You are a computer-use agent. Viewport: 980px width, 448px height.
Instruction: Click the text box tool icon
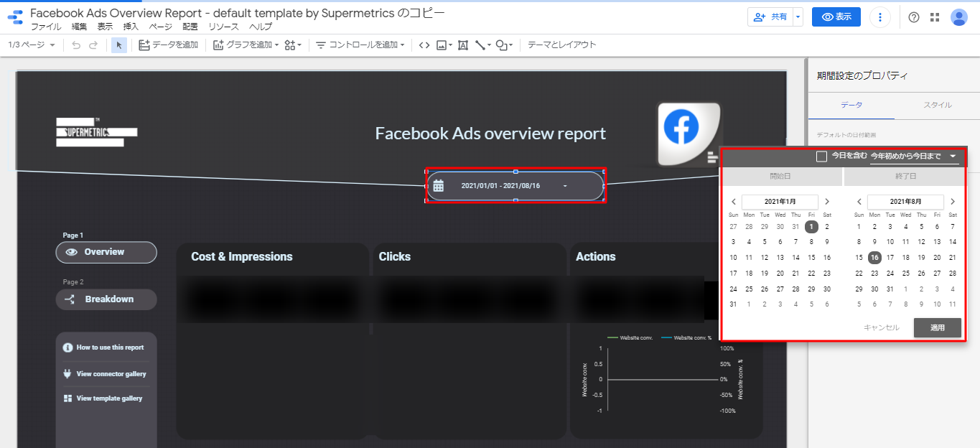point(463,45)
